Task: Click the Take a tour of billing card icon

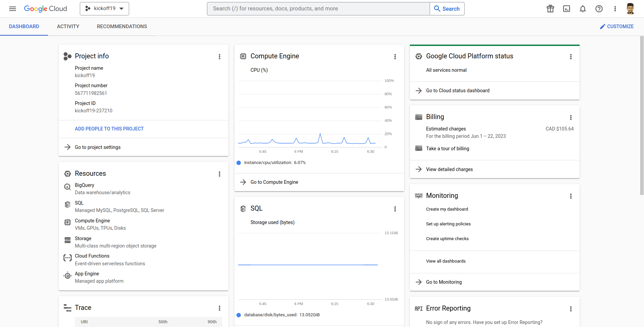Action: click(x=419, y=149)
